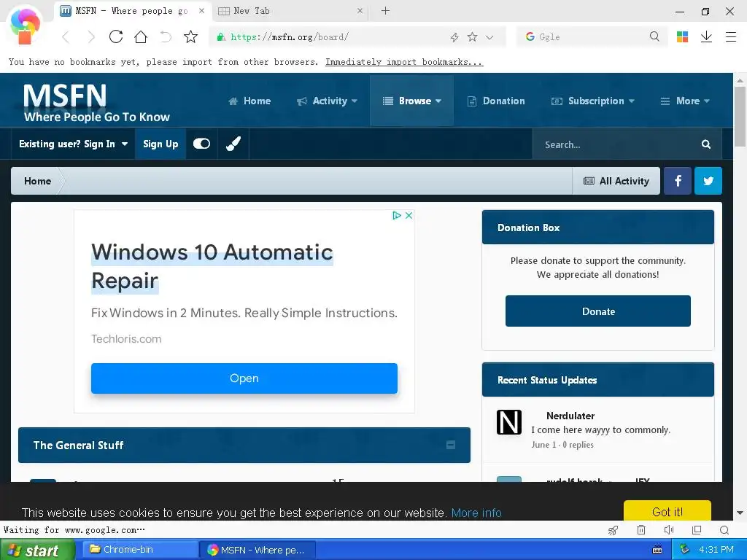Click the Google search magnifier icon
This screenshot has width=747, height=560.
click(654, 36)
